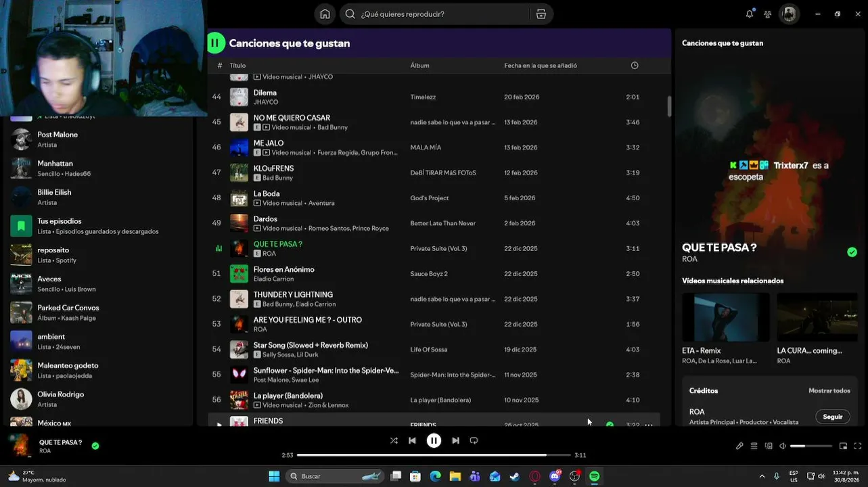Sort by the # column header
The image size is (868, 487).
coord(220,66)
